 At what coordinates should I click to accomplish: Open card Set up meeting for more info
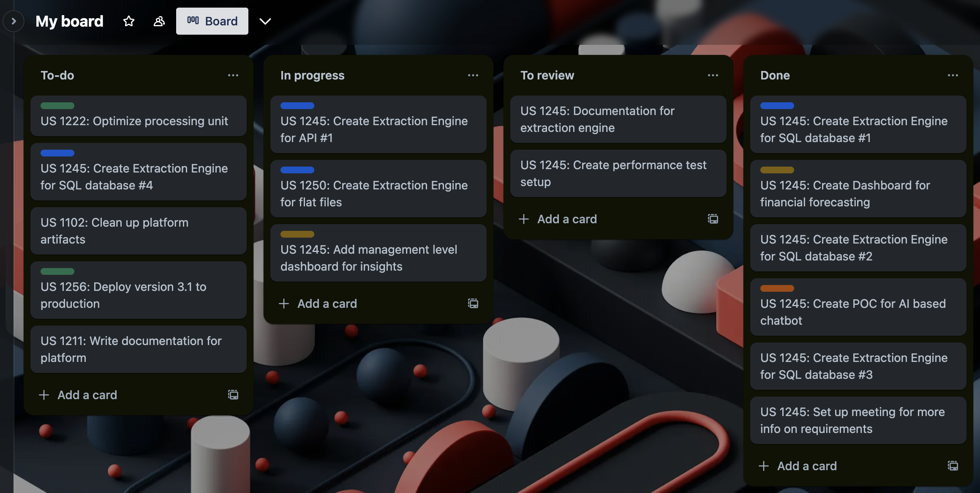(858, 420)
